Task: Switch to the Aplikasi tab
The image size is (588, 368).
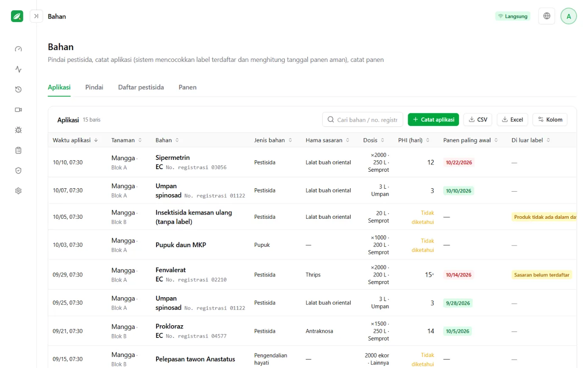Action: click(59, 87)
